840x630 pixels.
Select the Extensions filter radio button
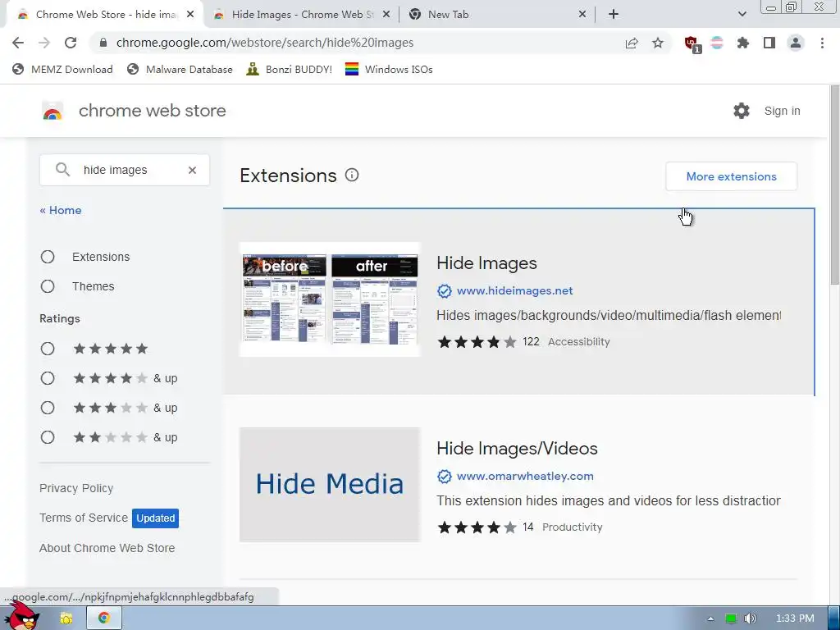pyautogui.click(x=48, y=257)
